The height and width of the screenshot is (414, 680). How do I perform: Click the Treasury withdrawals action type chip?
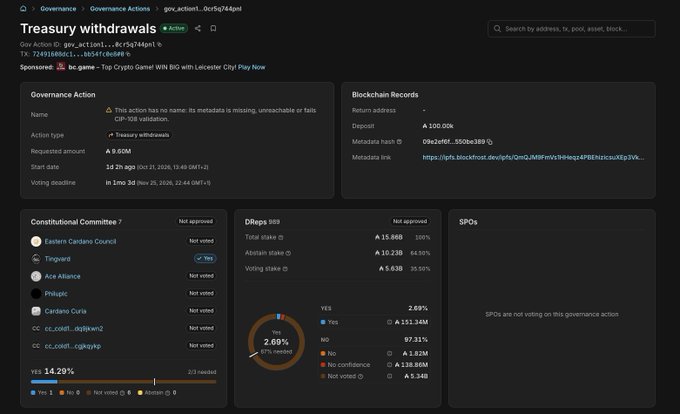pyautogui.click(x=139, y=135)
